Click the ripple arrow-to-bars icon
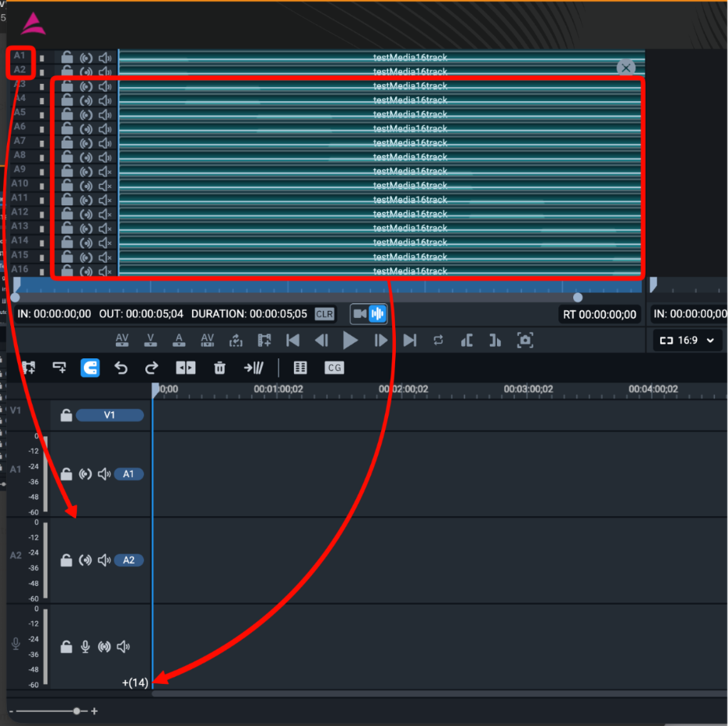The height and width of the screenshot is (726, 728). pos(254,368)
